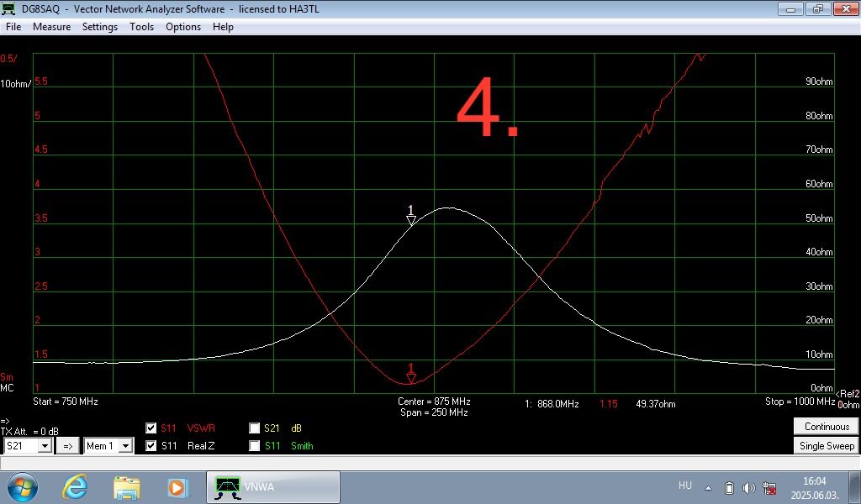
Task: Open Windows Explorer folder icon in taskbar
Action: [127, 487]
